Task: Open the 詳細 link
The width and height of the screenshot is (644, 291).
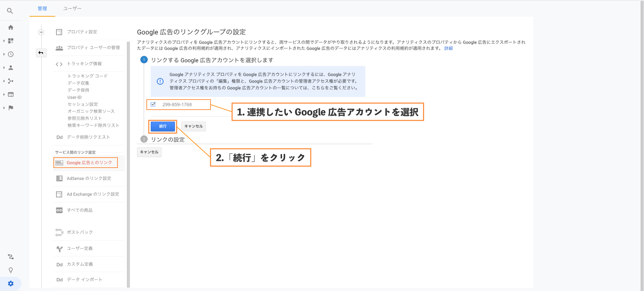Action: click(x=449, y=48)
